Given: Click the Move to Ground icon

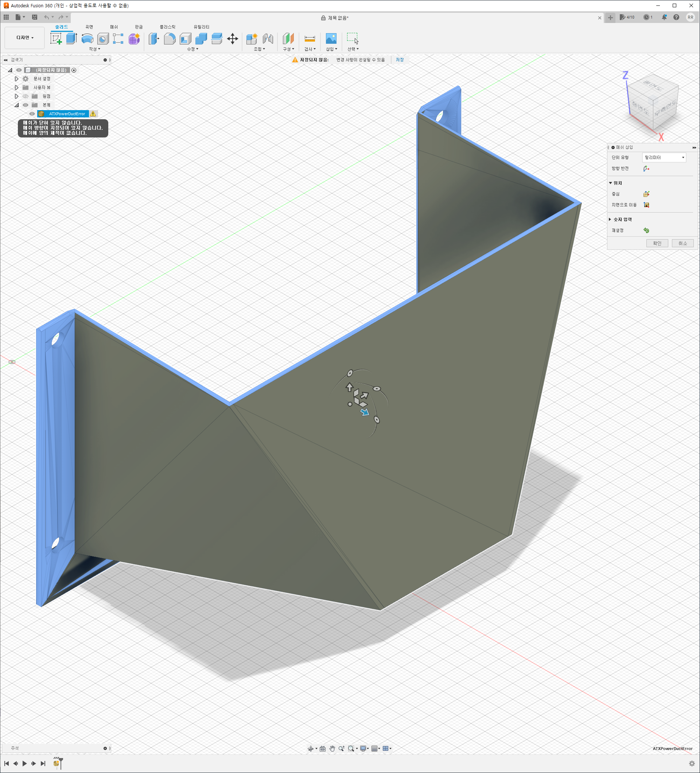Looking at the screenshot, I should (646, 205).
